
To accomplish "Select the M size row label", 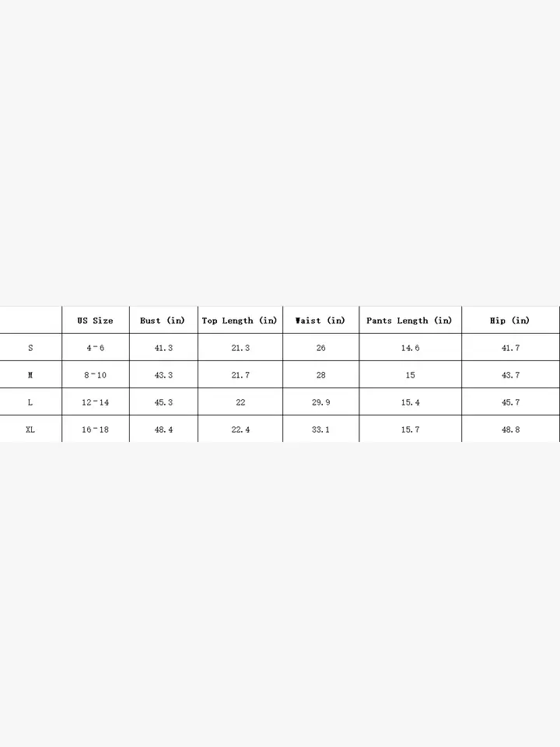I will (30, 374).
